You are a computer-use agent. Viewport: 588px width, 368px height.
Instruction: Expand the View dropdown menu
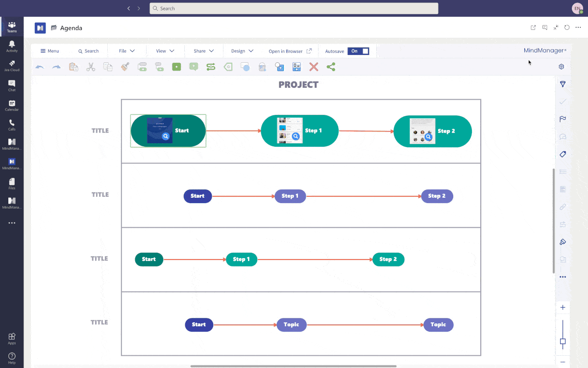tap(165, 51)
